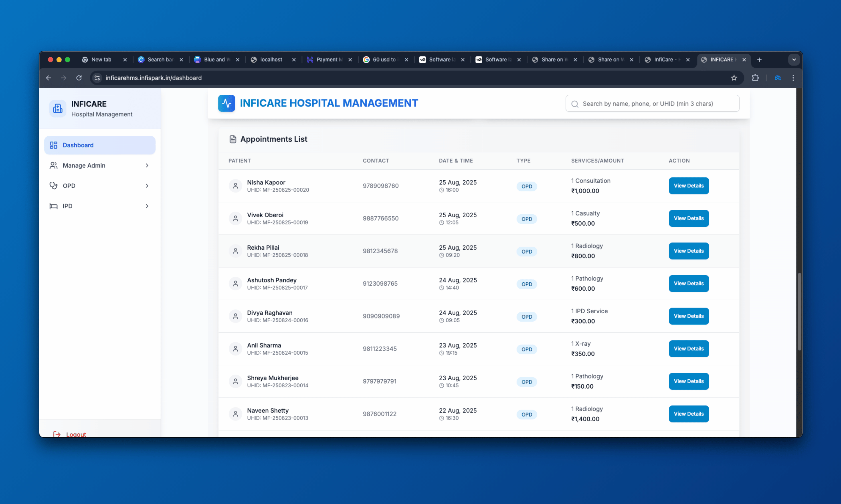Image resolution: width=841 pixels, height=504 pixels.
Task: Expand the Manage Admin menu chevron
Action: [x=147, y=165]
